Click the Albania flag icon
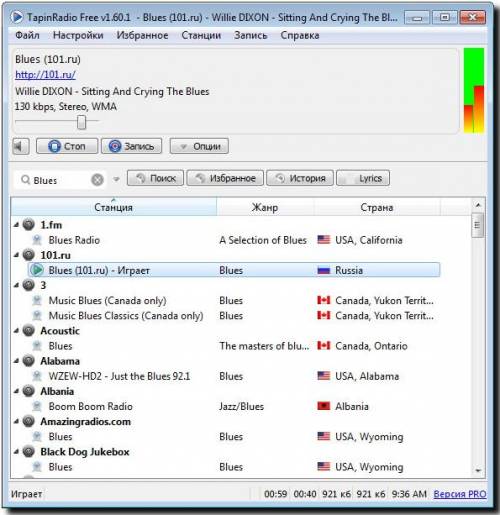The width and height of the screenshot is (500, 515). click(x=324, y=406)
